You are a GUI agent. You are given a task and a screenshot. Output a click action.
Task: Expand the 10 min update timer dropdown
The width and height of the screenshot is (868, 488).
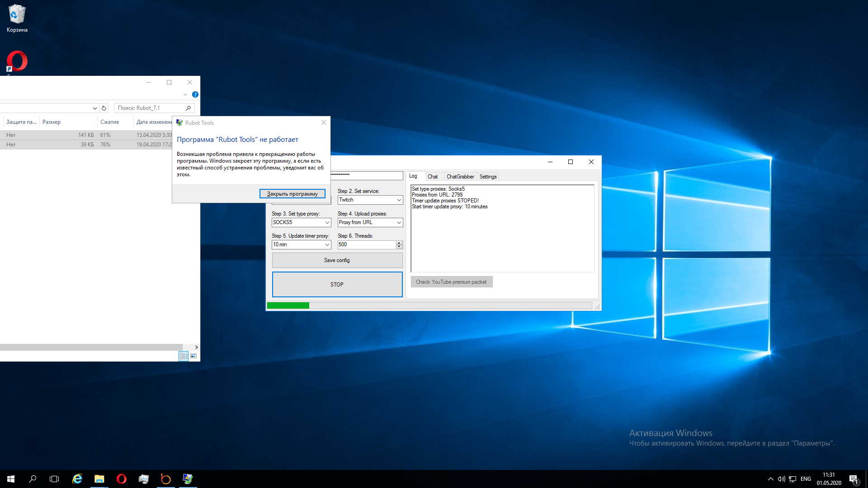tap(327, 244)
